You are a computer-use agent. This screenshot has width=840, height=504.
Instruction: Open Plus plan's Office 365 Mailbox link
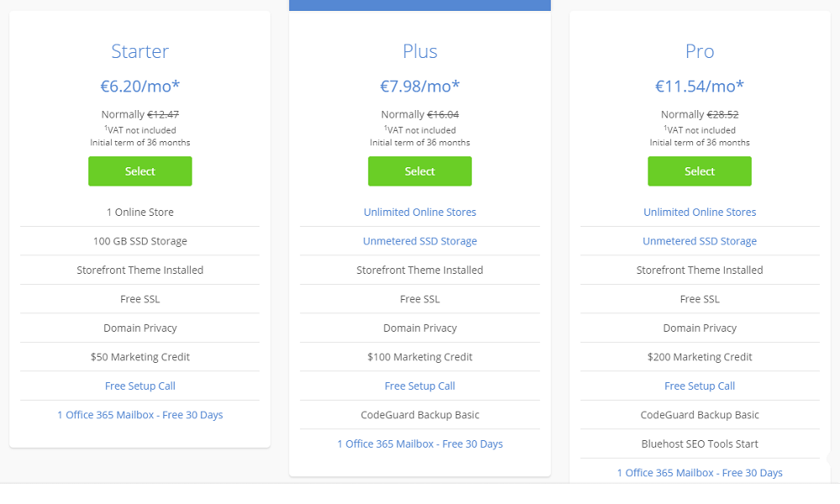(420, 444)
